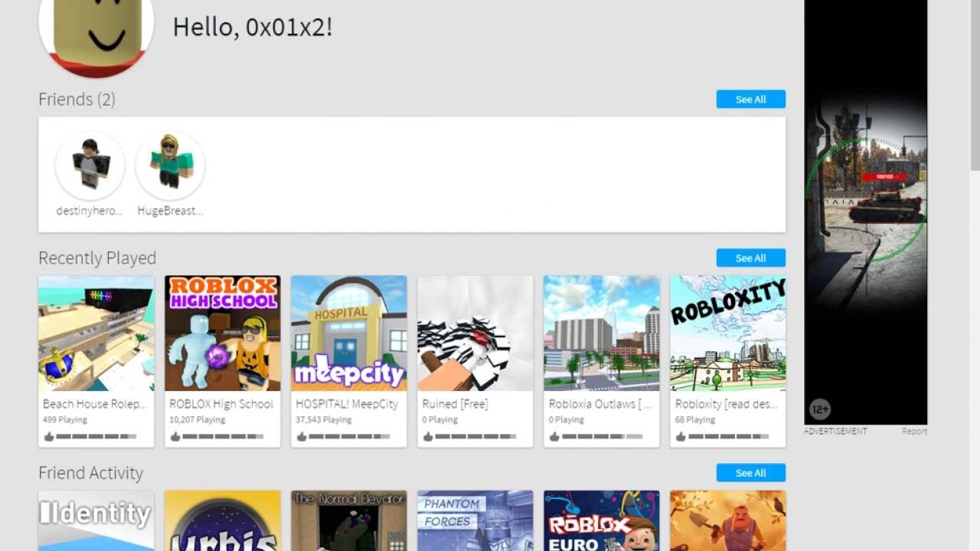The height and width of the screenshot is (551, 980).
Task: Click the rating bar of Beach House Roleplay
Action: point(96,437)
